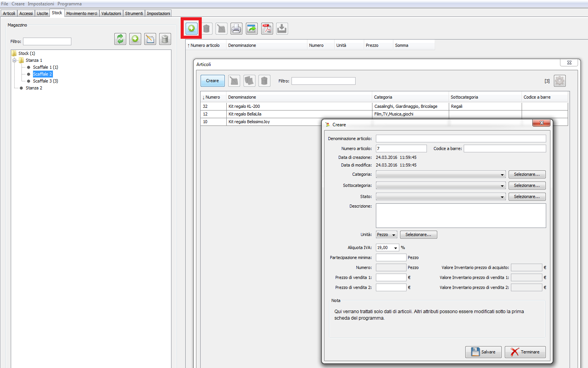This screenshot has width=588, height=368.
Task: Export the stock list to PDF
Action: tap(267, 28)
